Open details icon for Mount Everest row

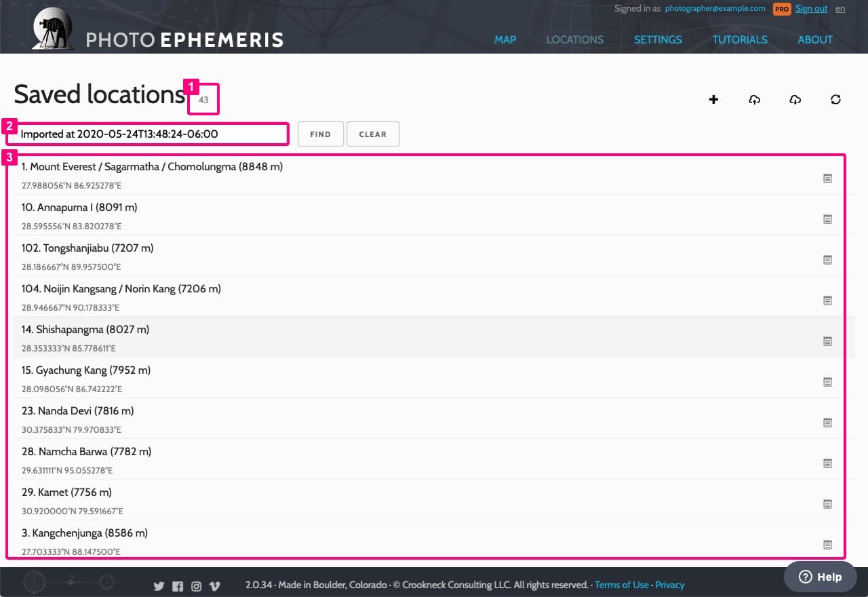click(x=827, y=178)
